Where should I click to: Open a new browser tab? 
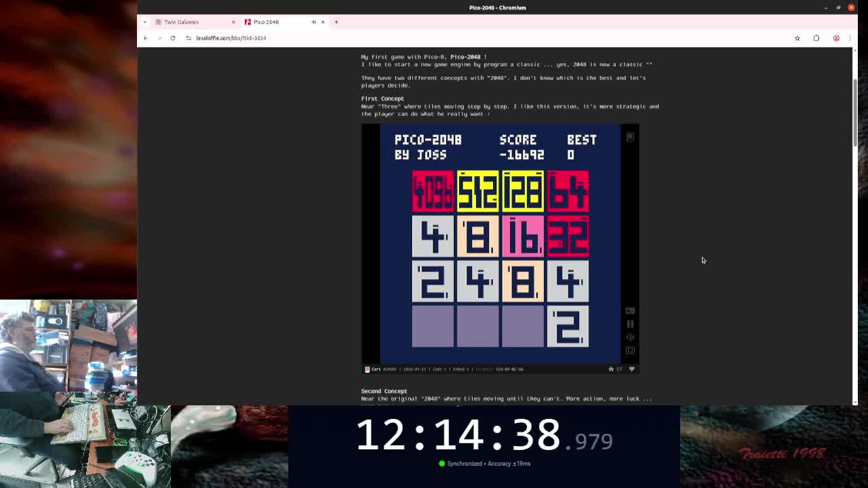coord(336,22)
